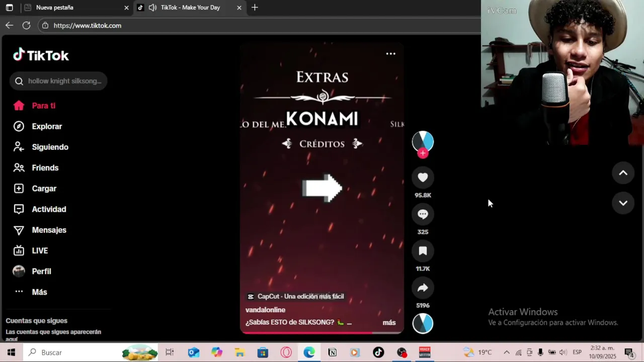This screenshot has width=644, height=362.
Task: Expand the Más sidebar menu
Action: click(x=39, y=292)
